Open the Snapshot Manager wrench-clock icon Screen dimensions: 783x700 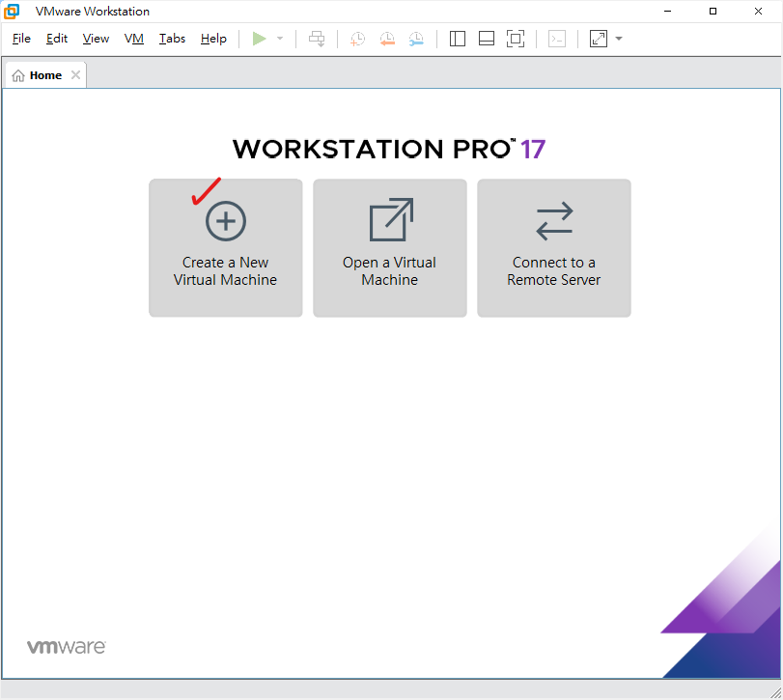(416, 39)
